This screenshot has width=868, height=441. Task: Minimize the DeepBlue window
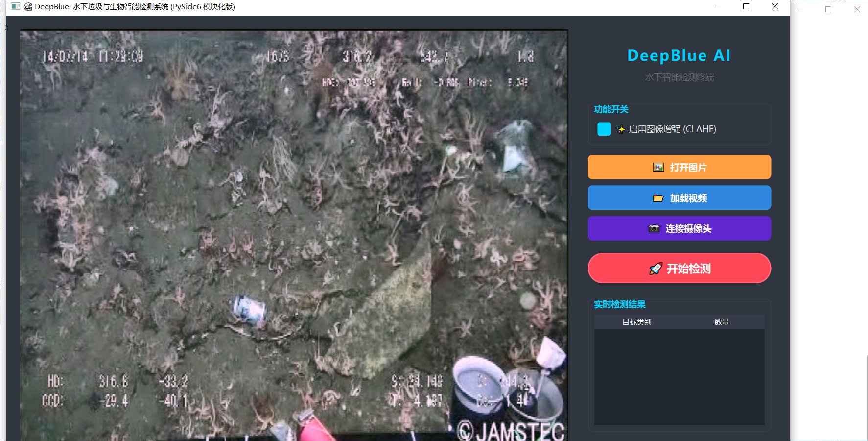point(718,6)
